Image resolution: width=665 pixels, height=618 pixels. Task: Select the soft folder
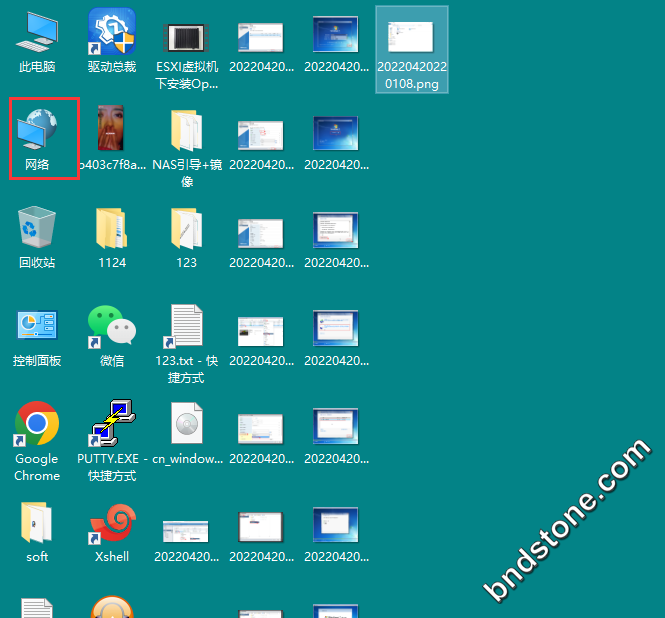point(37,531)
